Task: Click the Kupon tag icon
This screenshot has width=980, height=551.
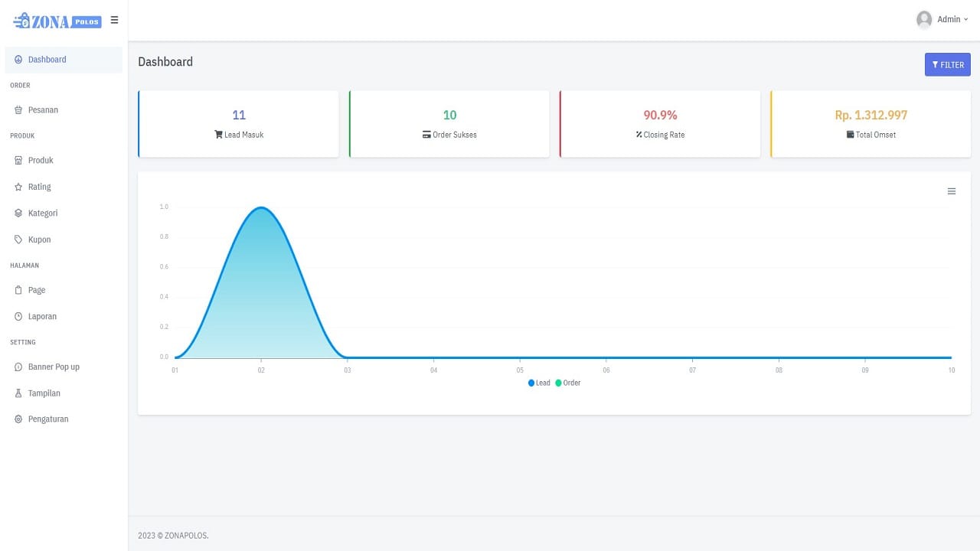Action: click(x=18, y=240)
